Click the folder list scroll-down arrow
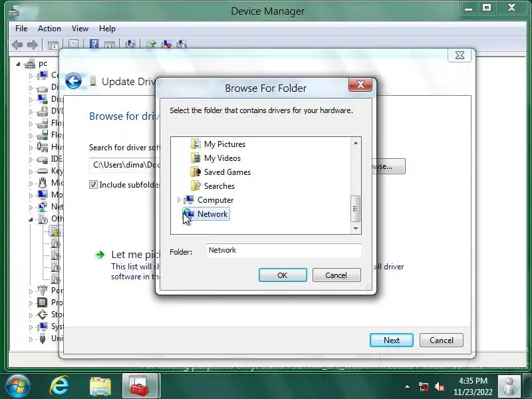This screenshot has width=532, height=399. click(356, 228)
